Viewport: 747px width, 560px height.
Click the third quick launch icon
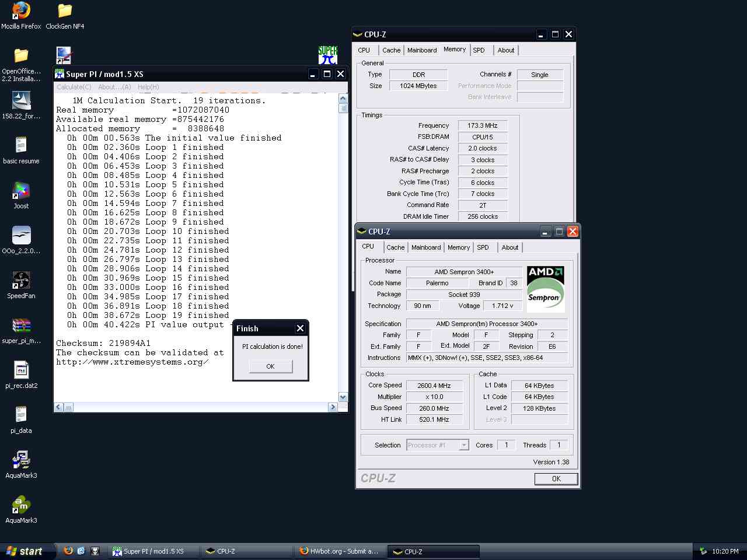point(95,551)
